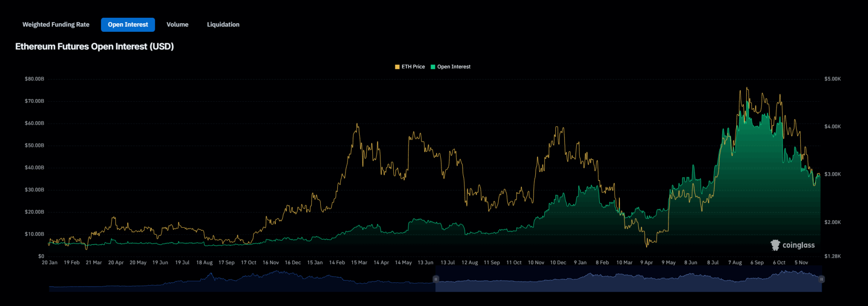Click the $80.00B left axis label
Screen dimensions: 868x306
(34, 79)
